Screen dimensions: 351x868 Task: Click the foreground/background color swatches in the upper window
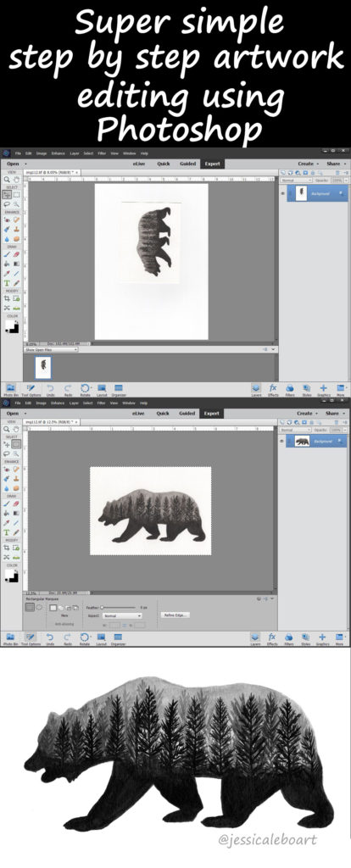pyautogui.click(x=12, y=326)
